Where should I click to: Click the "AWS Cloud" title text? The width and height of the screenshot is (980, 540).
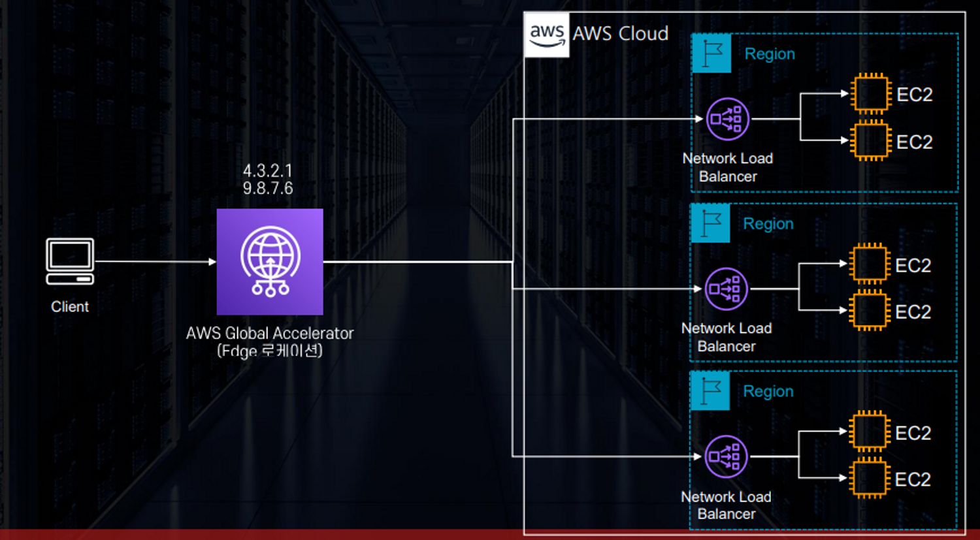coord(621,33)
